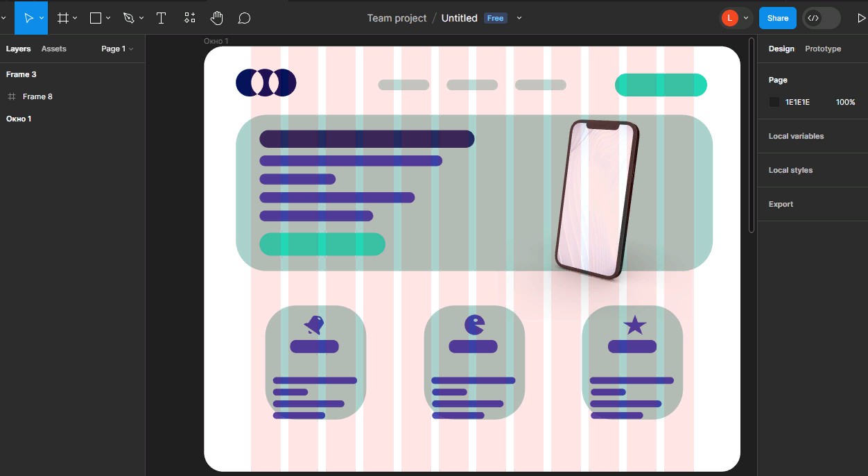868x476 pixels.
Task: Select the Text tool
Action: point(161,18)
